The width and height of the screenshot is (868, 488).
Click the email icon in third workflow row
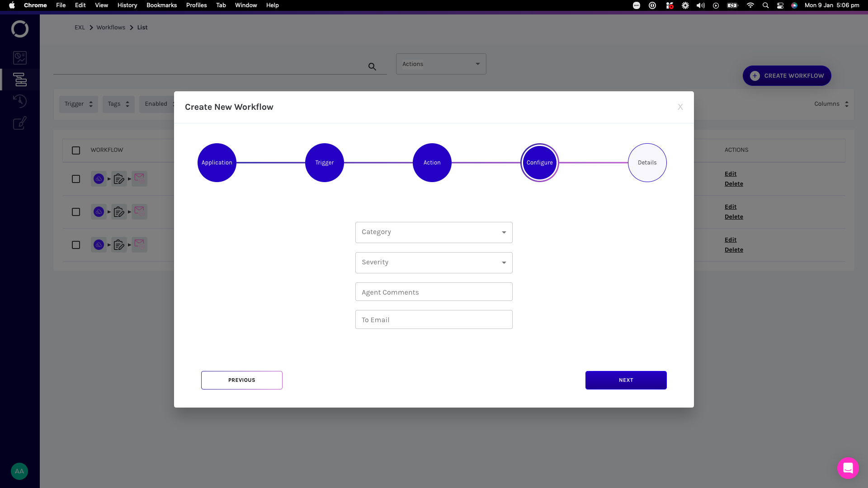tap(139, 244)
